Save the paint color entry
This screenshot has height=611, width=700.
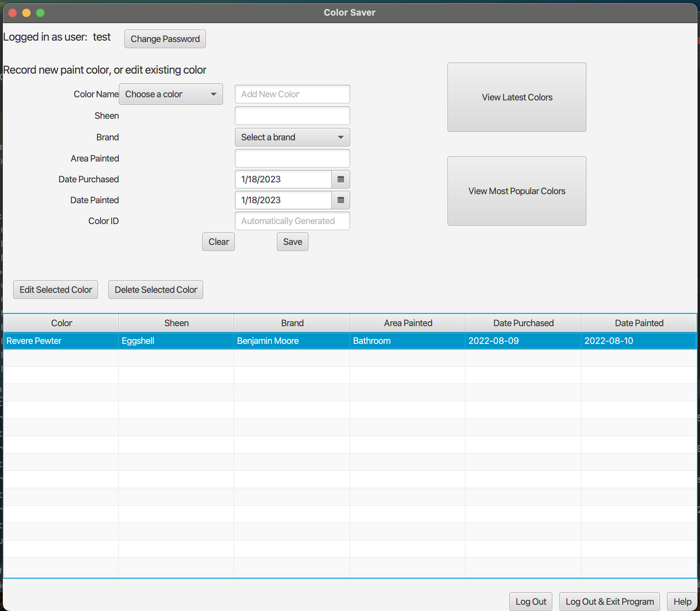click(293, 242)
